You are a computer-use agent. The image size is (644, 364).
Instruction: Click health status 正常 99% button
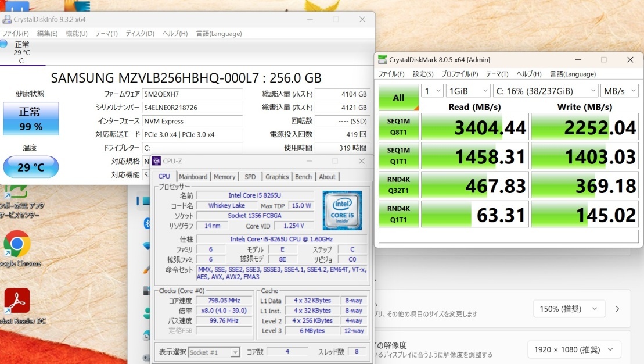click(x=31, y=119)
